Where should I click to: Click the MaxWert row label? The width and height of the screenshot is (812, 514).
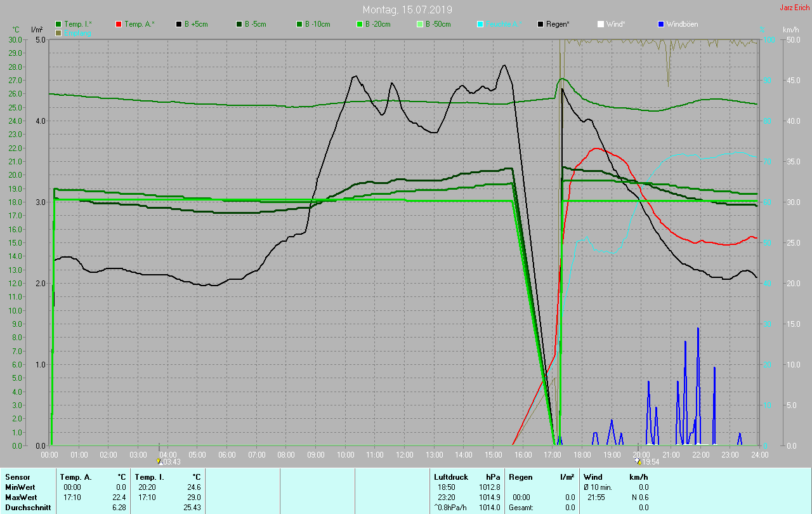(22, 498)
